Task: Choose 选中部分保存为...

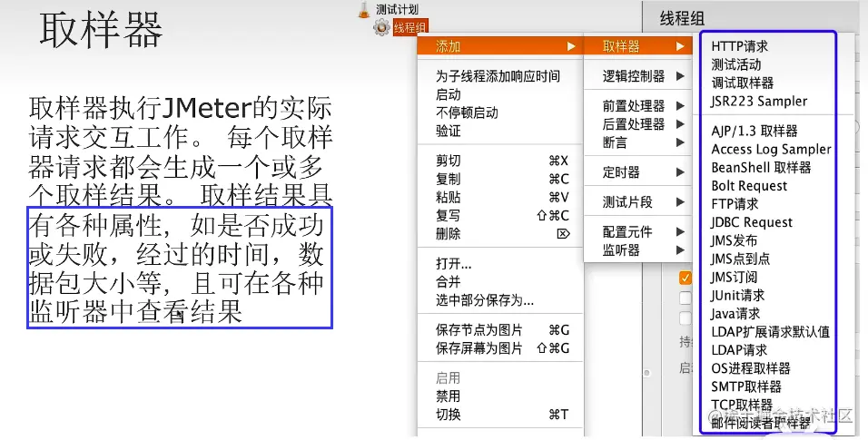Action: point(500,300)
